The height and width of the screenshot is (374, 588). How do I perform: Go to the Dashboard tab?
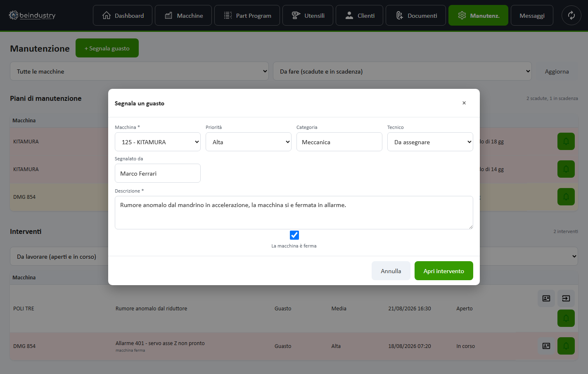coord(123,15)
